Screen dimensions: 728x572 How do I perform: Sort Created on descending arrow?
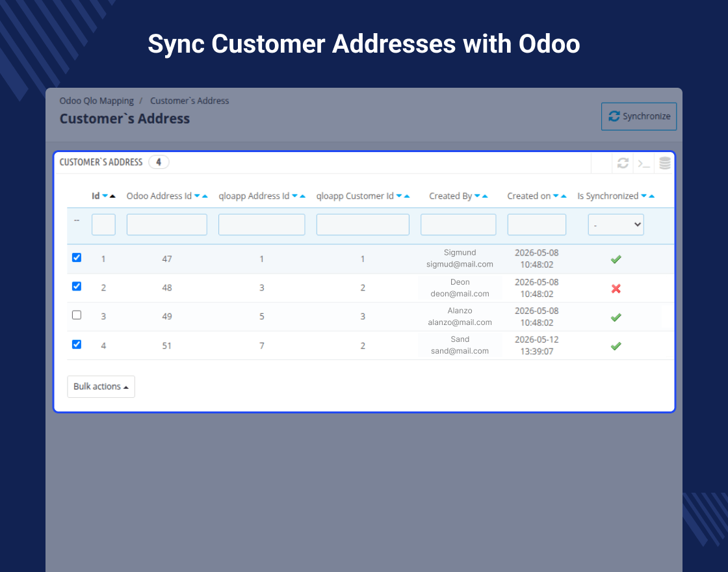pyautogui.click(x=556, y=196)
